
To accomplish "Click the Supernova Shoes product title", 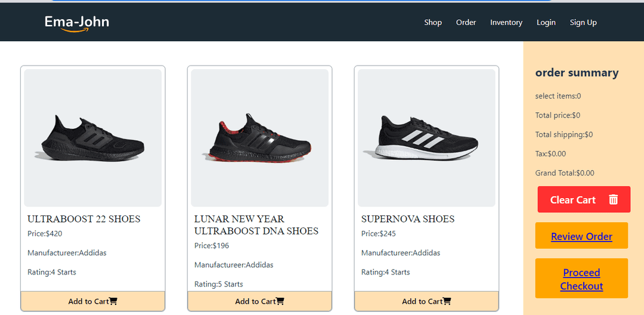I will (408, 219).
